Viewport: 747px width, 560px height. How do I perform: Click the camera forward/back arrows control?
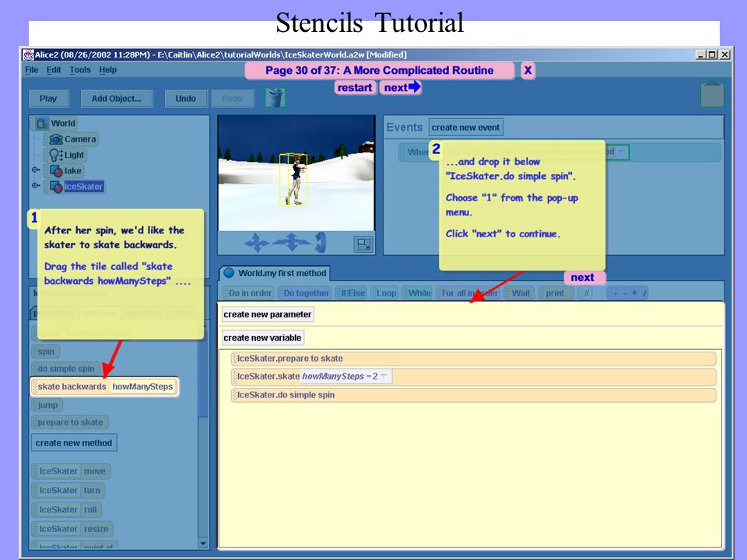pos(291,243)
